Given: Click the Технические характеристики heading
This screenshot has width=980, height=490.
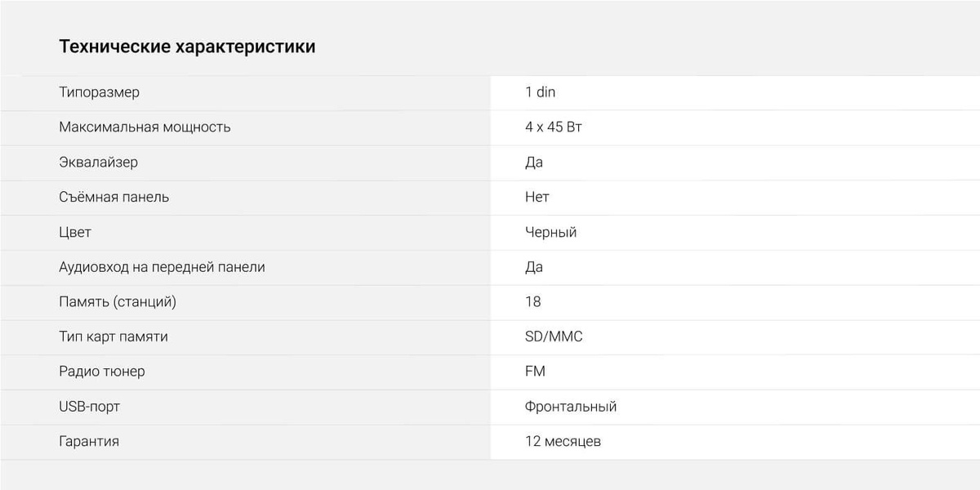Looking at the screenshot, I should [x=187, y=47].
